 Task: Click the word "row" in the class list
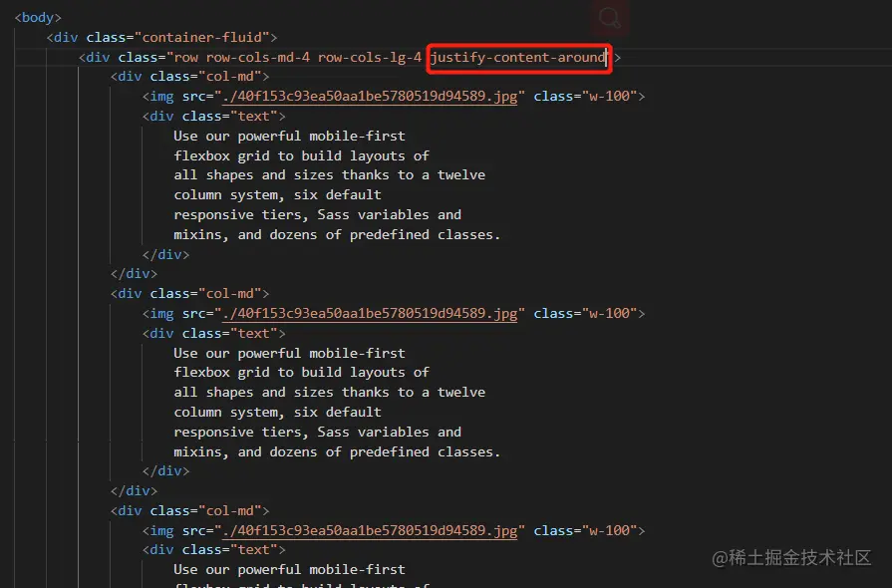click(x=186, y=58)
